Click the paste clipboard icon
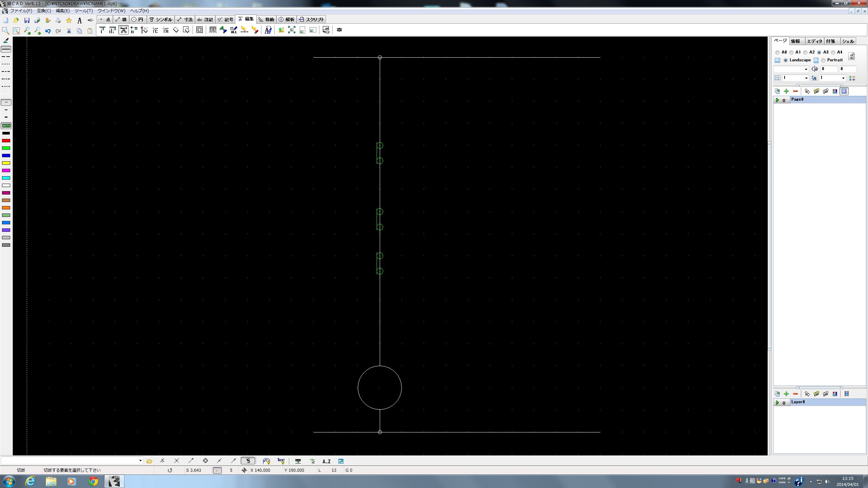This screenshot has height=488, width=868. (x=90, y=31)
